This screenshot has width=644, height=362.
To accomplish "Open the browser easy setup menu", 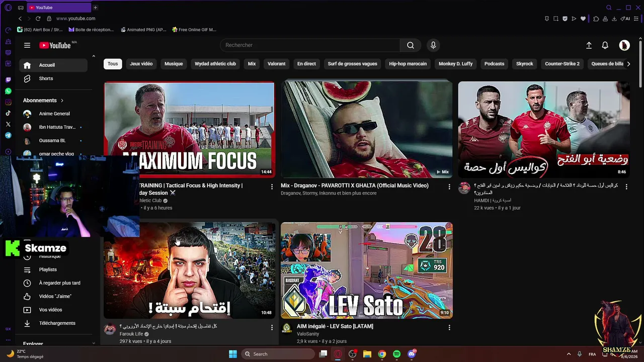I will (x=637, y=19).
